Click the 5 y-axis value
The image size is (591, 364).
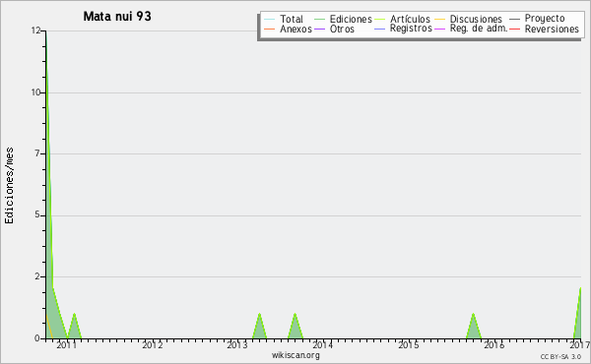(x=37, y=214)
